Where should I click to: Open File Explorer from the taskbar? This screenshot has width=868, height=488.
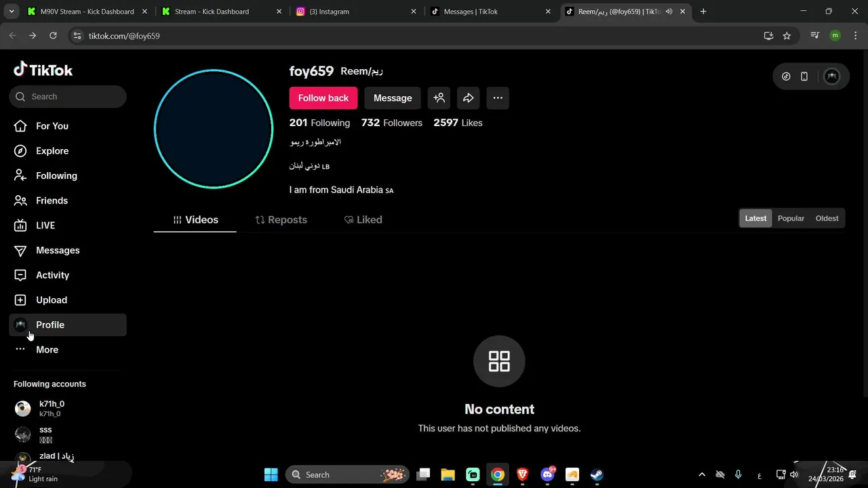coord(448,474)
